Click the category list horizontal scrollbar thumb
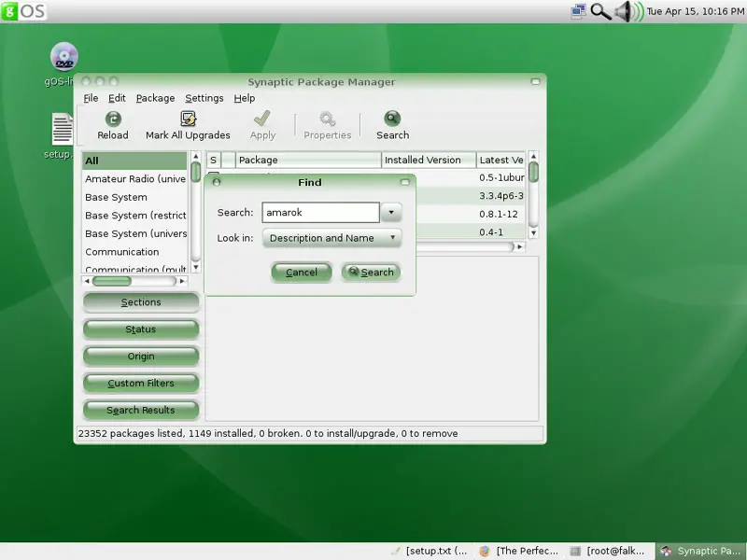747x560 pixels. (112, 282)
